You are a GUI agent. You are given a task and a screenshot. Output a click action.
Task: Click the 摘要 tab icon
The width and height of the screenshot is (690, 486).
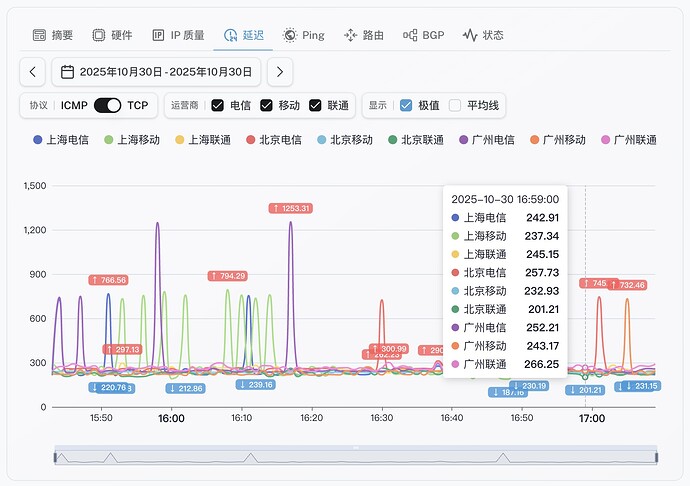pyautogui.click(x=39, y=35)
